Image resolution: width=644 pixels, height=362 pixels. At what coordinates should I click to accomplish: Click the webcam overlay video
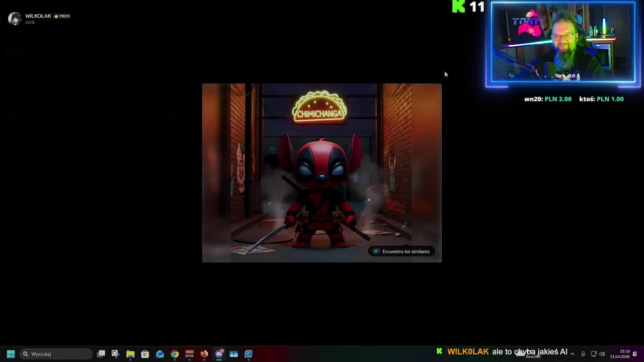[563, 42]
